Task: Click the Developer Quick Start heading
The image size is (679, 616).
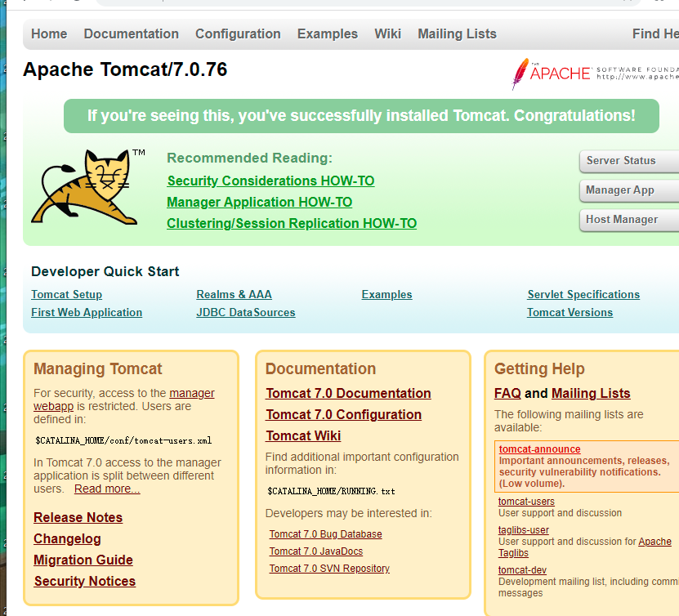Action: pyautogui.click(x=105, y=271)
